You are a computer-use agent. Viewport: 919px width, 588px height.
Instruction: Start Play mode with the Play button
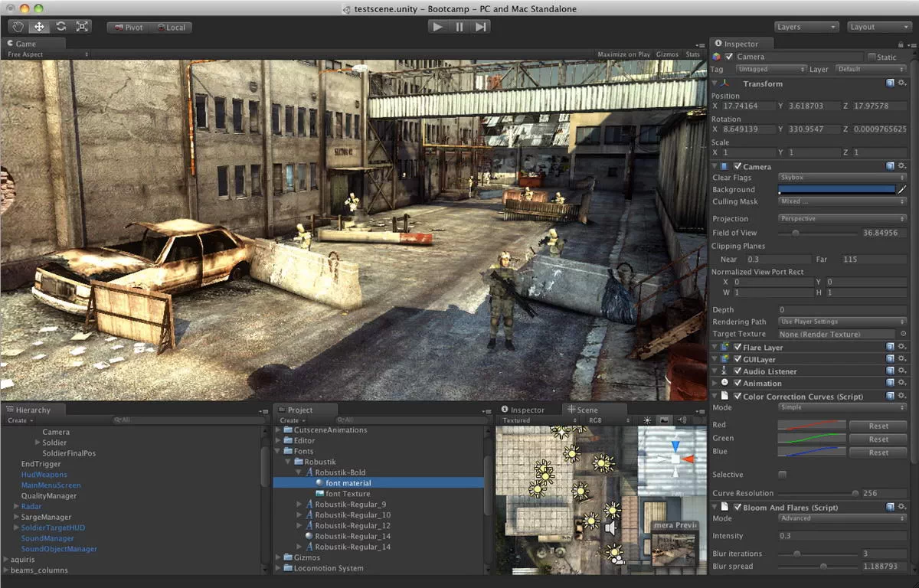point(437,27)
